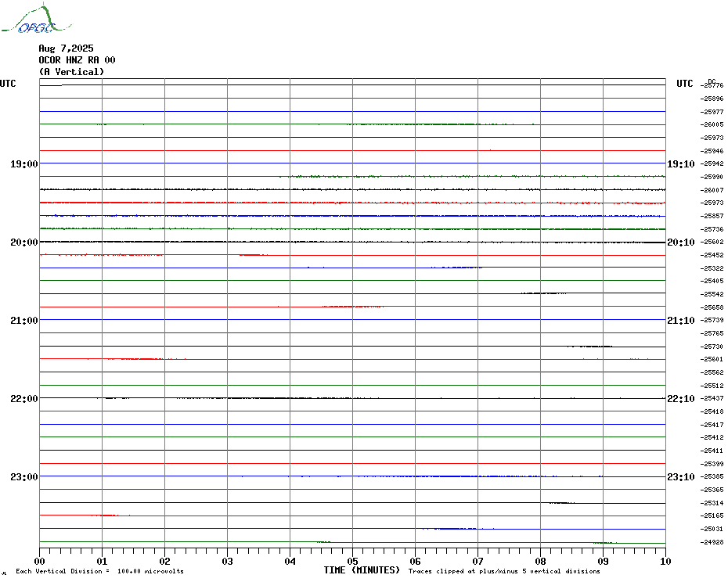Click 'Each Vertical Division = 100.00 microvolts' note
This screenshot has width=728, height=582.
(x=100, y=571)
